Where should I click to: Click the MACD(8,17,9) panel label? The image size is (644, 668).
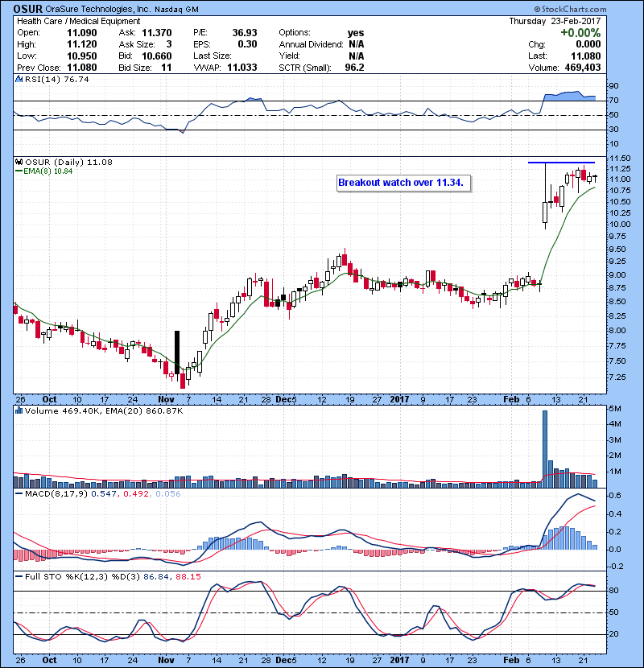point(56,494)
